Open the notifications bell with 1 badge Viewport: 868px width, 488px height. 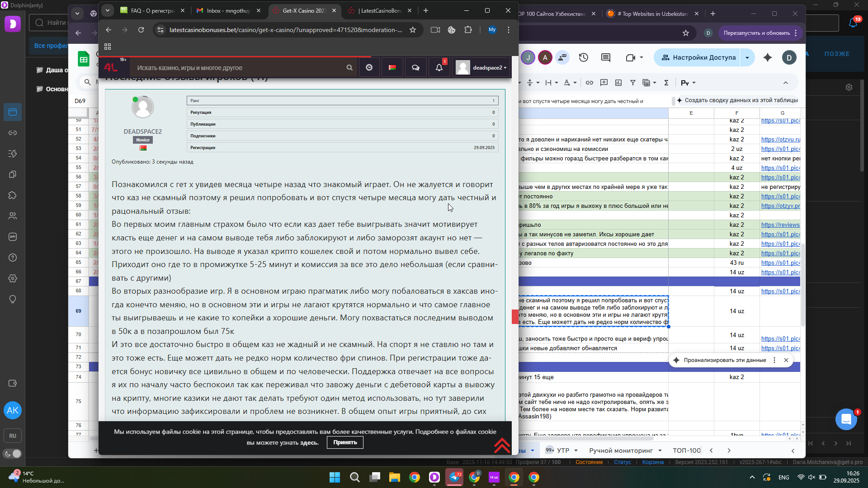(x=439, y=68)
